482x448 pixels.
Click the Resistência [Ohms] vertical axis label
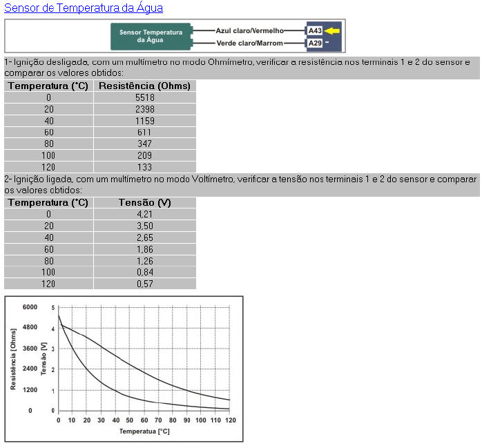(13, 358)
